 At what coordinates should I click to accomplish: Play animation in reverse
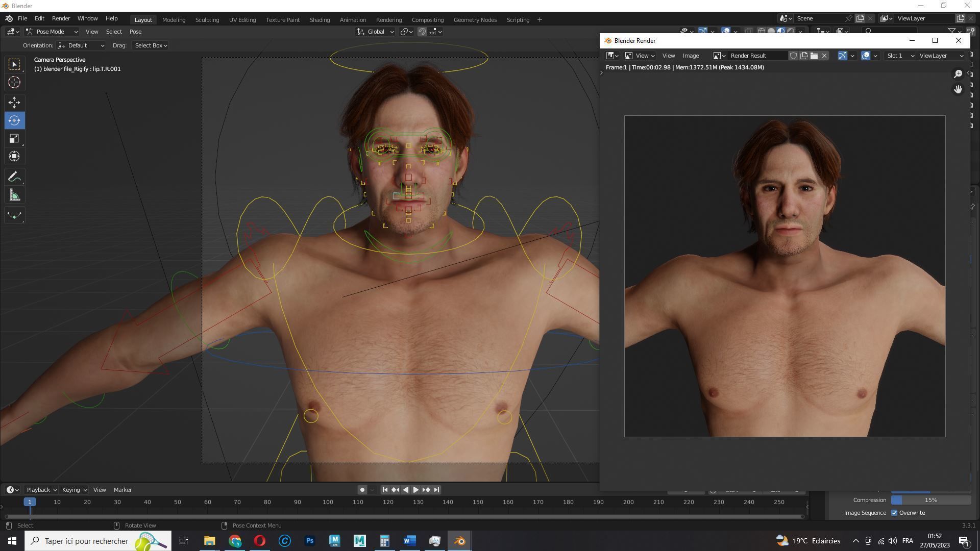click(x=405, y=490)
